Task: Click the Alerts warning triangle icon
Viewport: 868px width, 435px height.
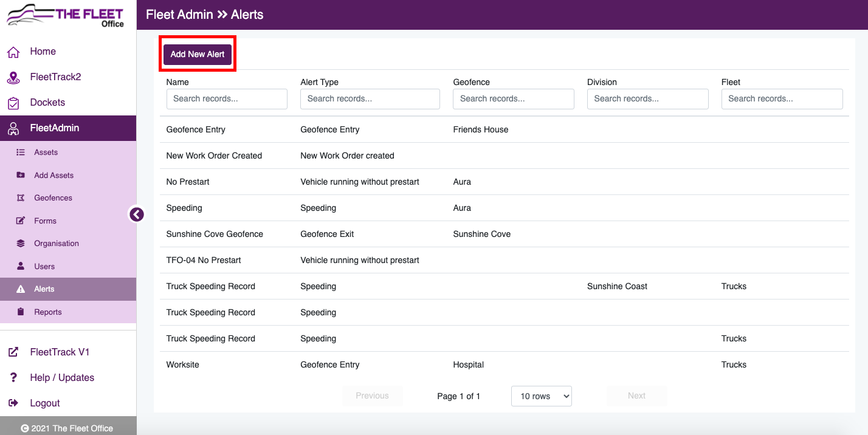Action: 21,289
